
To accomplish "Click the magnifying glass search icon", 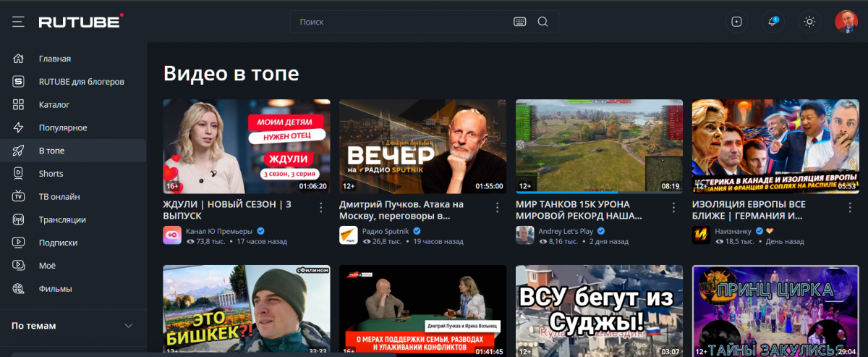I will pyautogui.click(x=542, y=22).
